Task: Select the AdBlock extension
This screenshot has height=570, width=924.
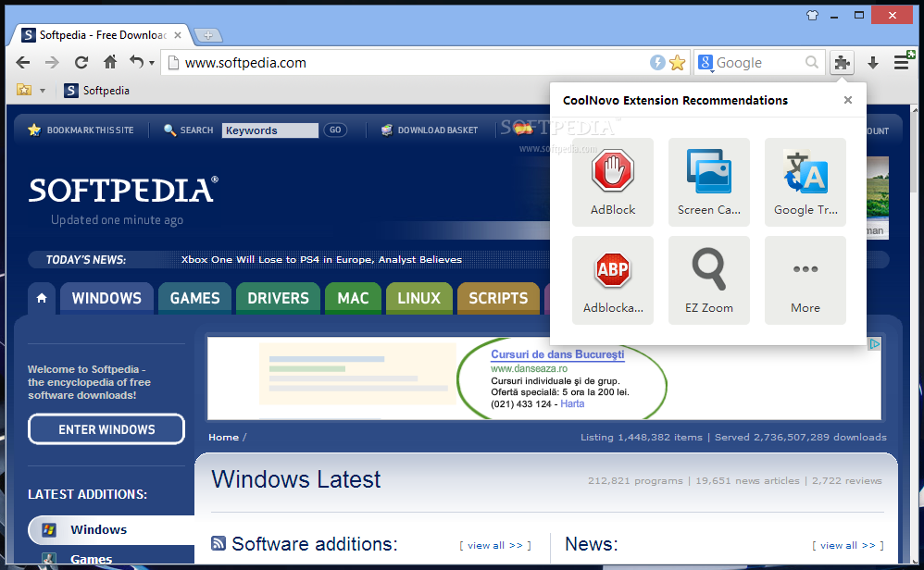Action: (613, 182)
